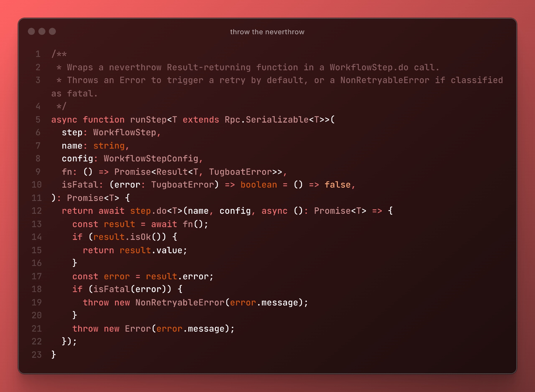Click the third zoom window dot

pyautogui.click(x=52, y=32)
